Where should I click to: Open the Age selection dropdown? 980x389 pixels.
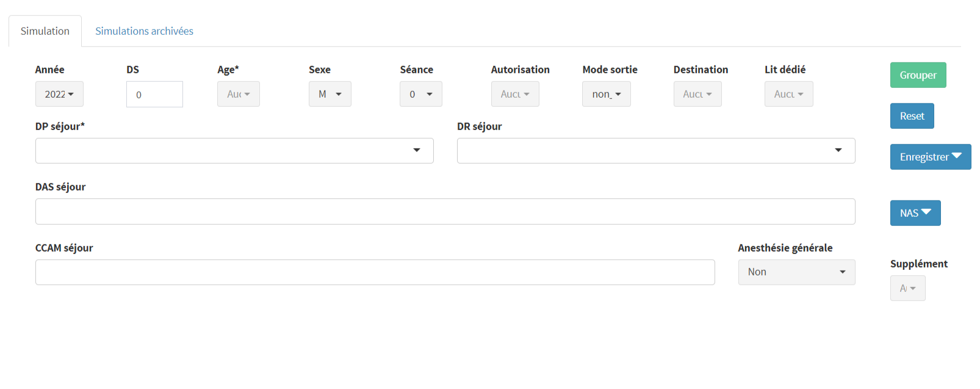pos(238,94)
